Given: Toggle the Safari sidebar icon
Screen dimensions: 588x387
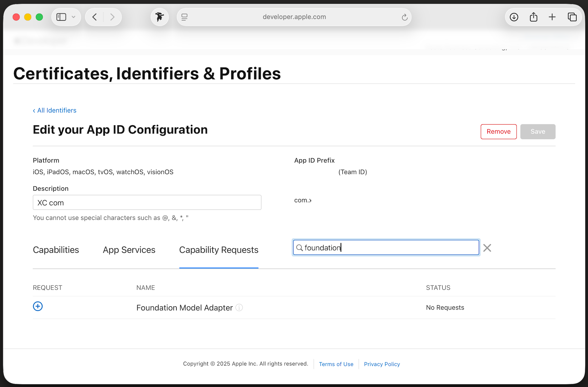Looking at the screenshot, I should point(61,17).
